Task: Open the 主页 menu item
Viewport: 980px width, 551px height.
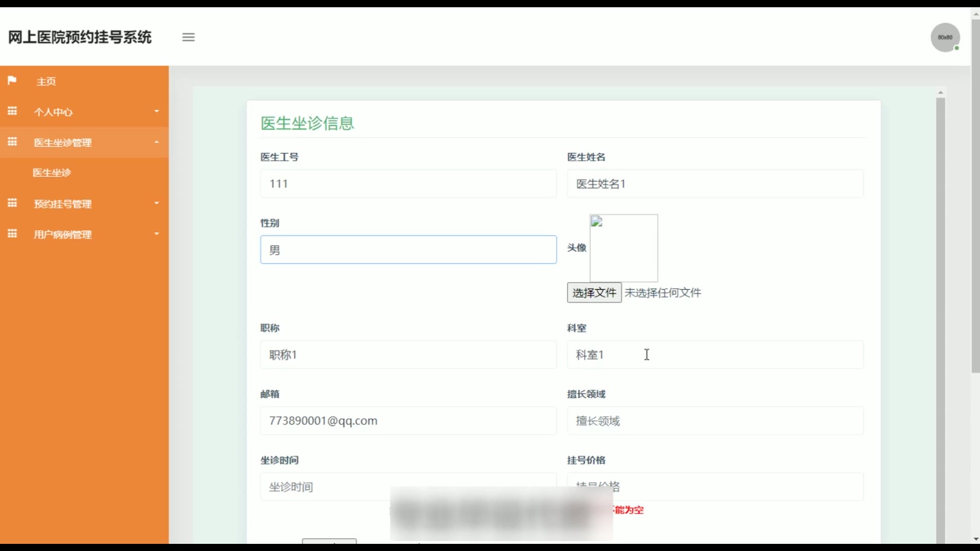Action: click(46, 82)
